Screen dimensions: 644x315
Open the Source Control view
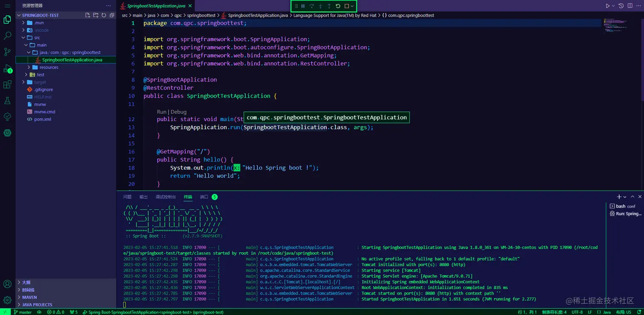tap(7, 52)
